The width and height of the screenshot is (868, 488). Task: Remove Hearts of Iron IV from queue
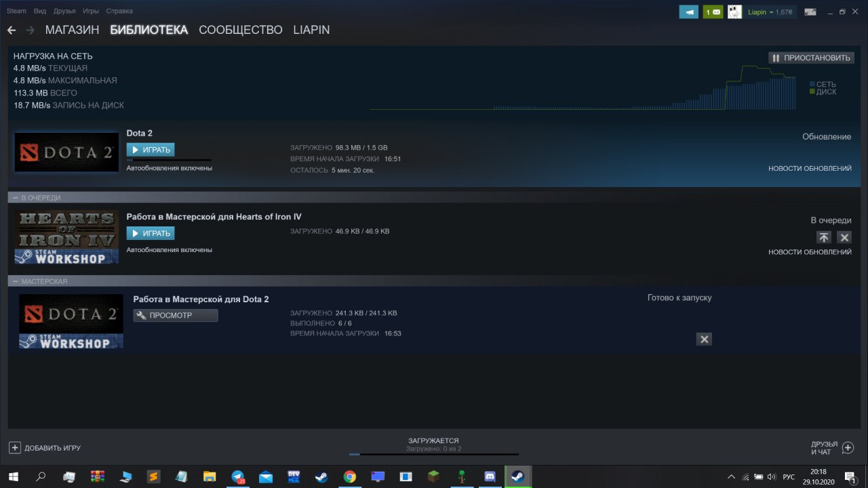[x=844, y=237]
